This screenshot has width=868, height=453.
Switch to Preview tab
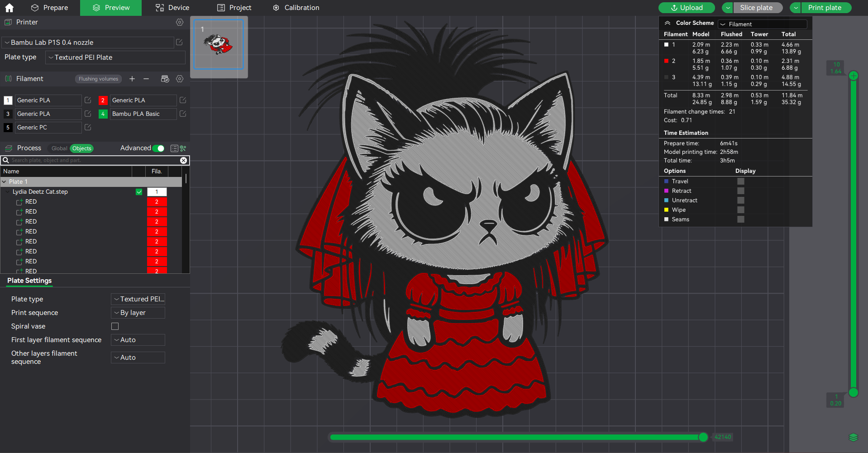pos(111,8)
